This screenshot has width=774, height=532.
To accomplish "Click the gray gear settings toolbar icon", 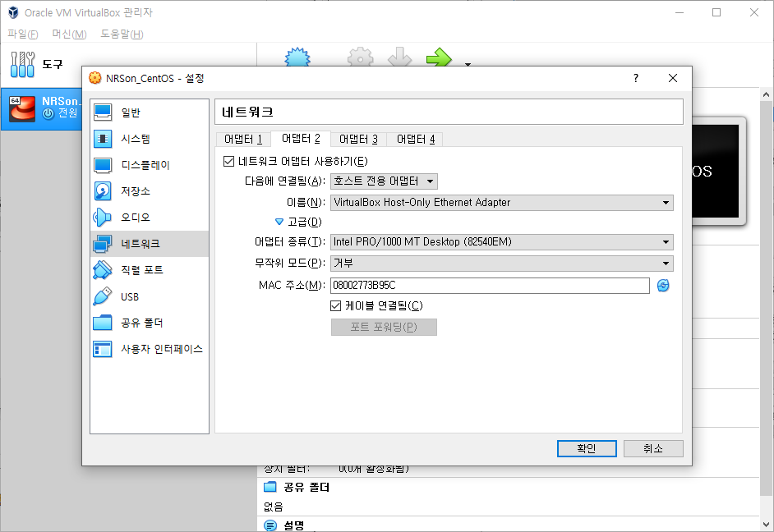I will [361, 57].
